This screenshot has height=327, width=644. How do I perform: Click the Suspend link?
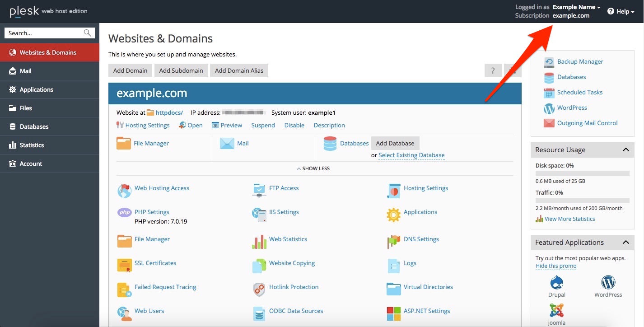tap(263, 125)
